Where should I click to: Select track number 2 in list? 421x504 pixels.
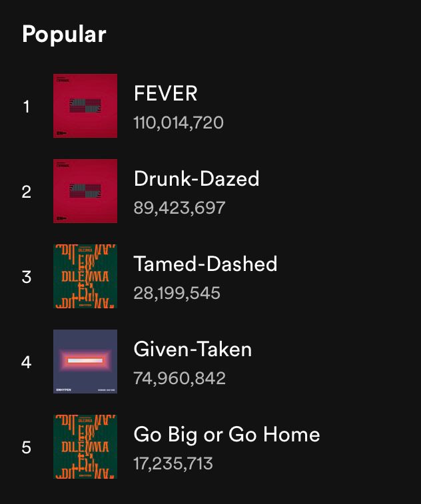(27, 192)
